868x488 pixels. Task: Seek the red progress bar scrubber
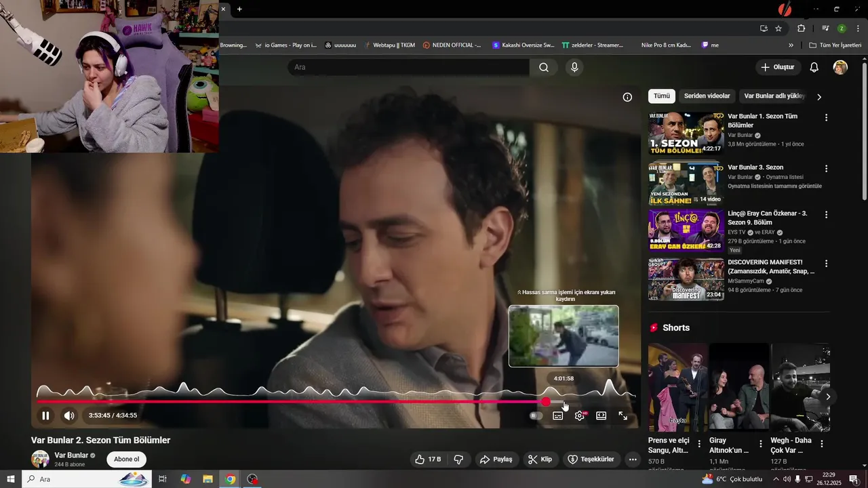click(546, 402)
